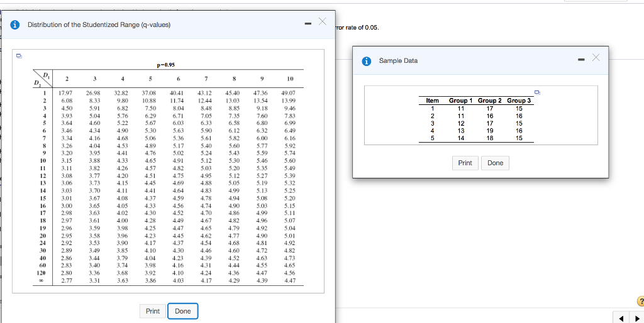Close the Sample Data dialog

596,57
